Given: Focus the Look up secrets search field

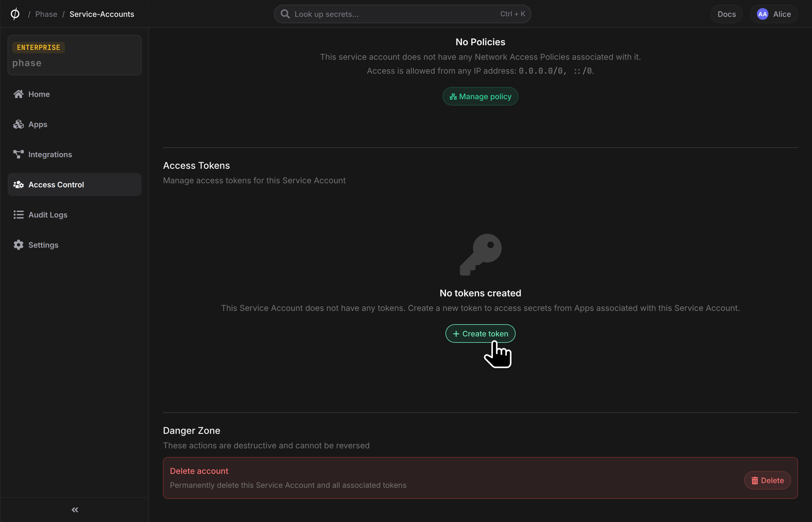Looking at the screenshot, I should point(402,14).
